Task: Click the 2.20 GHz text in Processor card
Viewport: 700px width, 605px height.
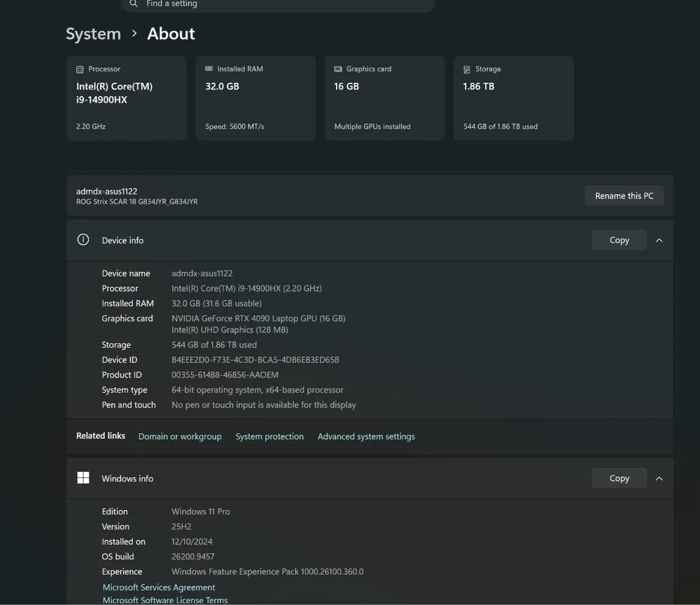Action: tap(91, 127)
